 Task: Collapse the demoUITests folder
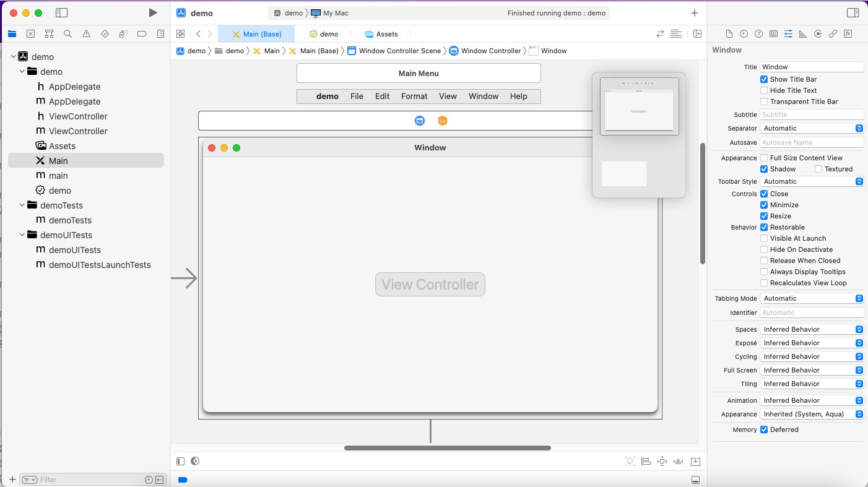pyautogui.click(x=22, y=235)
